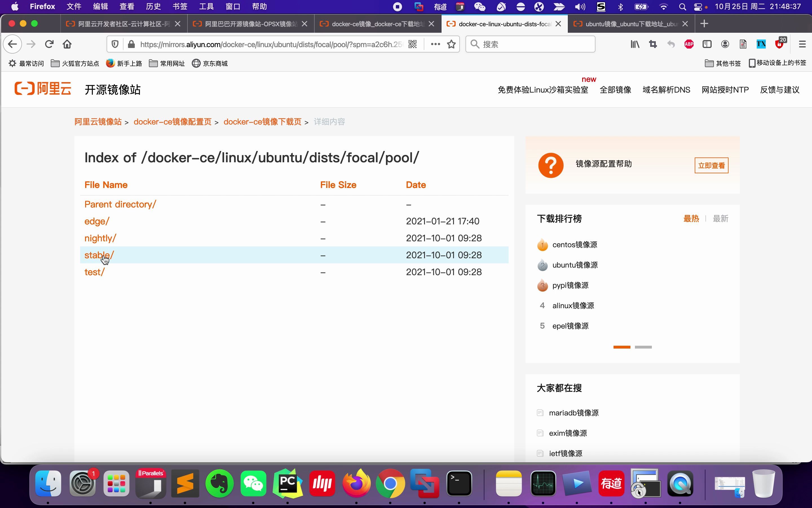
Task: Open Spotlight search in menu bar
Action: click(682, 7)
